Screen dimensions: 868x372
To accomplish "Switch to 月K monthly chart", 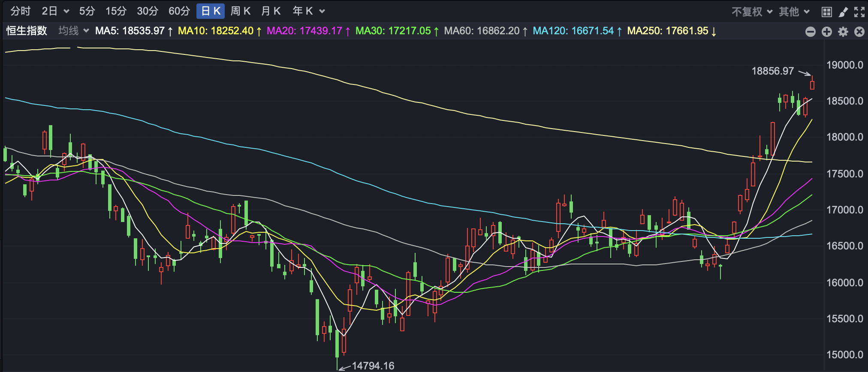I will click(x=271, y=11).
